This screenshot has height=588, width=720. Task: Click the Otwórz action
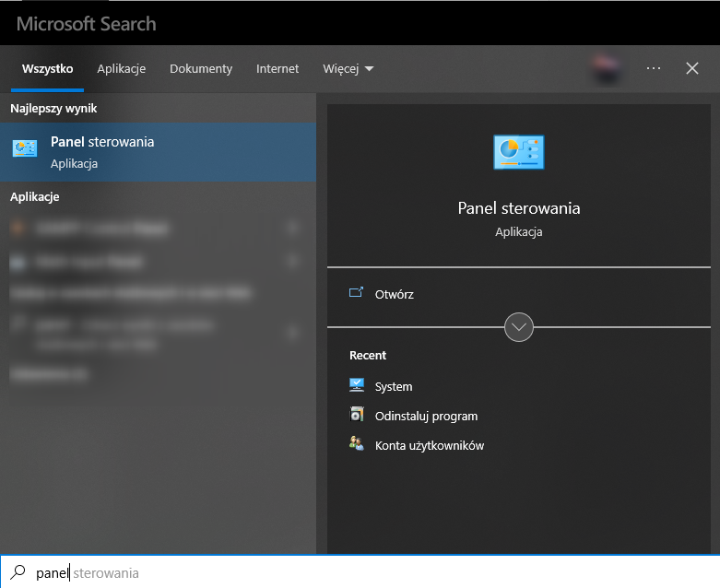(x=518, y=294)
